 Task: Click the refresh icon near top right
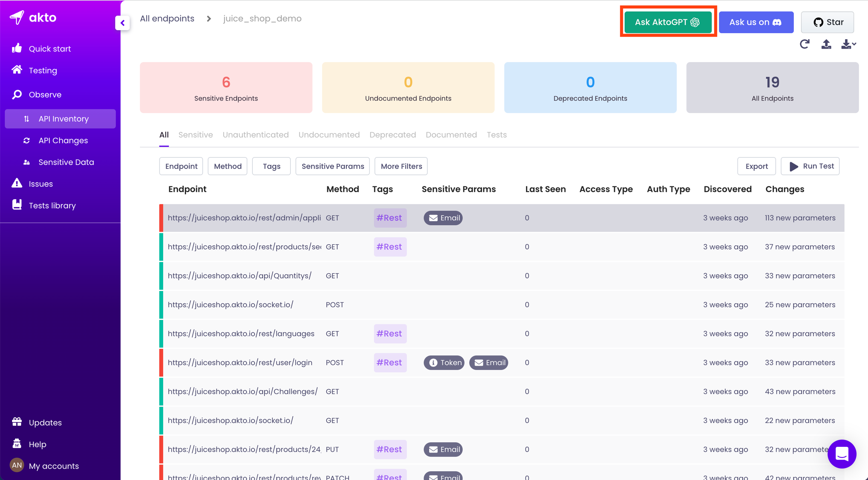pyautogui.click(x=804, y=44)
